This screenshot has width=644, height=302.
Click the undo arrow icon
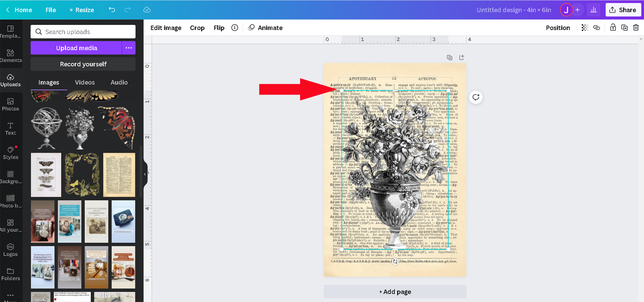tap(112, 9)
